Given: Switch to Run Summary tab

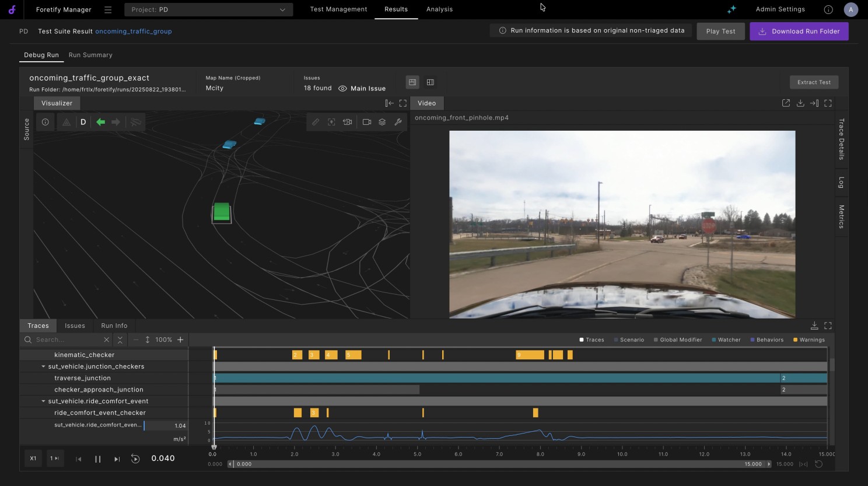Looking at the screenshot, I should (x=90, y=55).
